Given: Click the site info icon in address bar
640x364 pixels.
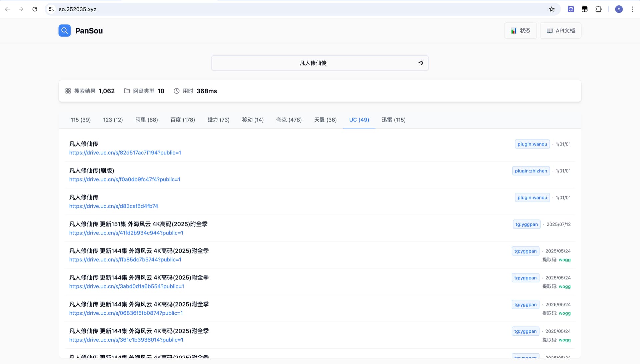Looking at the screenshot, I should coord(51,9).
